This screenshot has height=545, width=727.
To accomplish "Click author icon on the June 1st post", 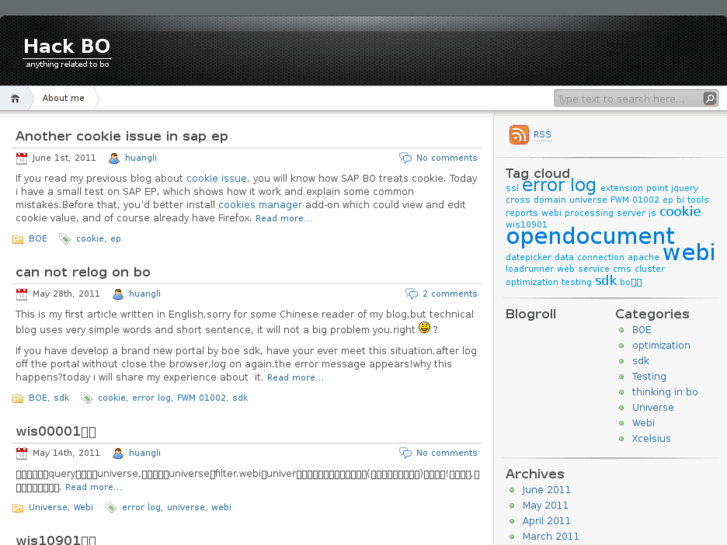I will pos(114,158).
